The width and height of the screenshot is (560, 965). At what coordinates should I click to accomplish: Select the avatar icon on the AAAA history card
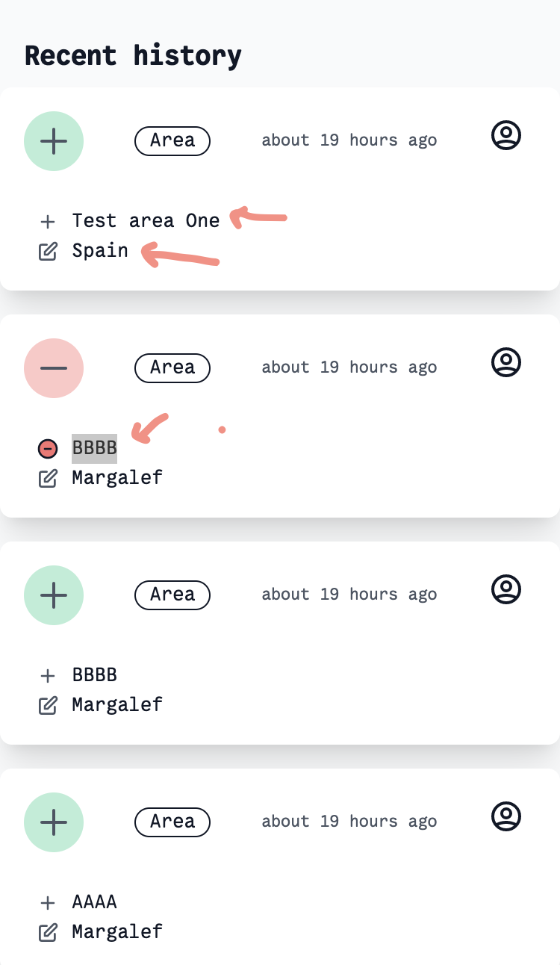505,816
